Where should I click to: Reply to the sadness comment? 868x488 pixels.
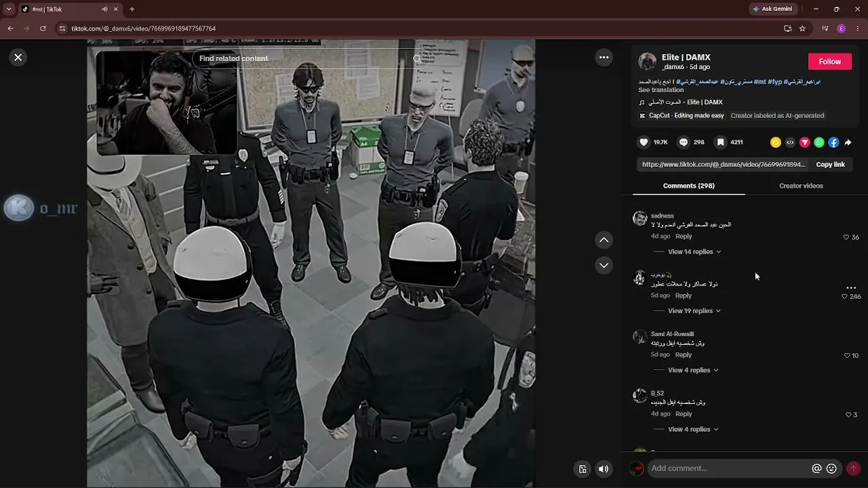684,237
